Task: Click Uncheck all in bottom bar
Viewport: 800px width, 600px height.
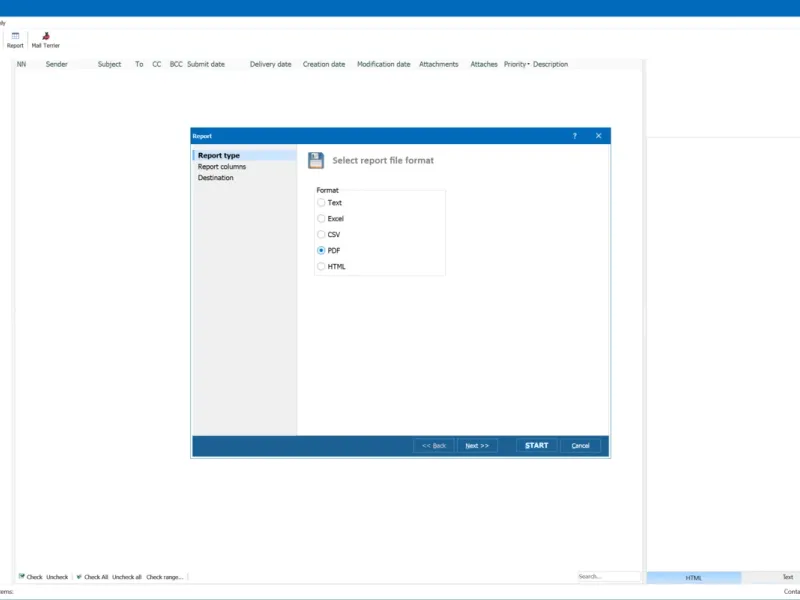Action: point(127,577)
